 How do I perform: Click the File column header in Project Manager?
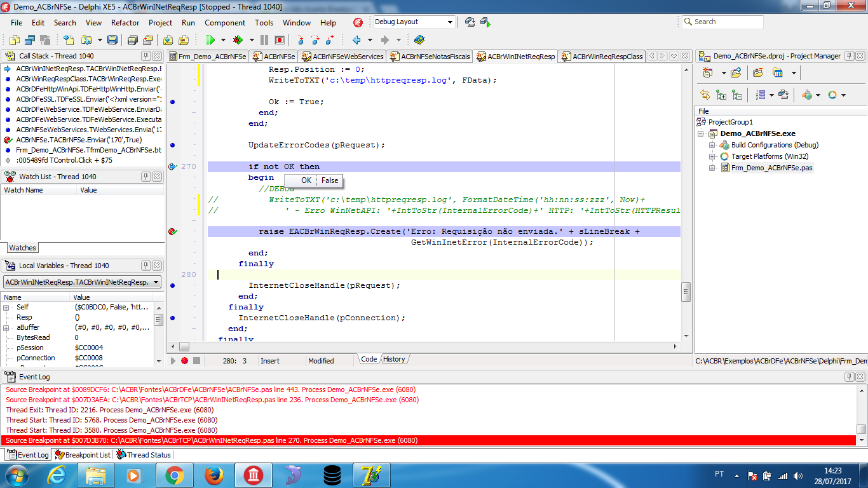(x=782, y=111)
